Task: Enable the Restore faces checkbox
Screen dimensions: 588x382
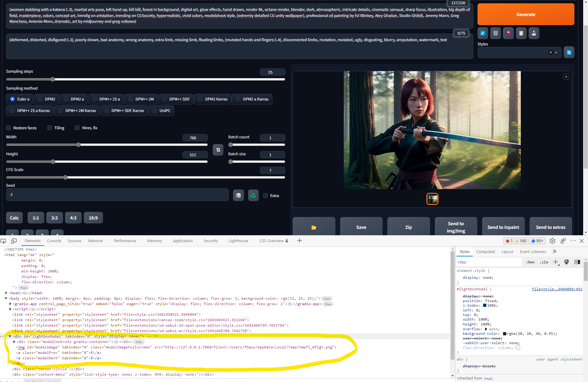Action: (x=8, y=128)
